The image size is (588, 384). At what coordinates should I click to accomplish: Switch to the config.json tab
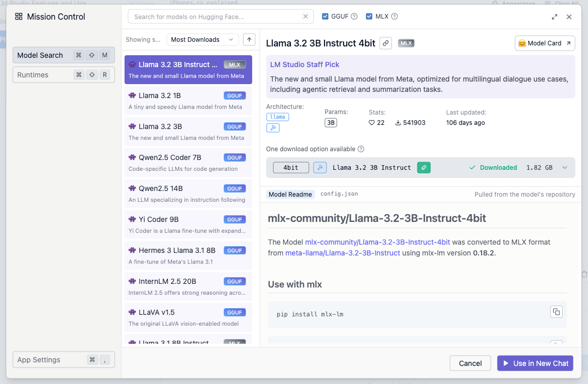[339, 194]
